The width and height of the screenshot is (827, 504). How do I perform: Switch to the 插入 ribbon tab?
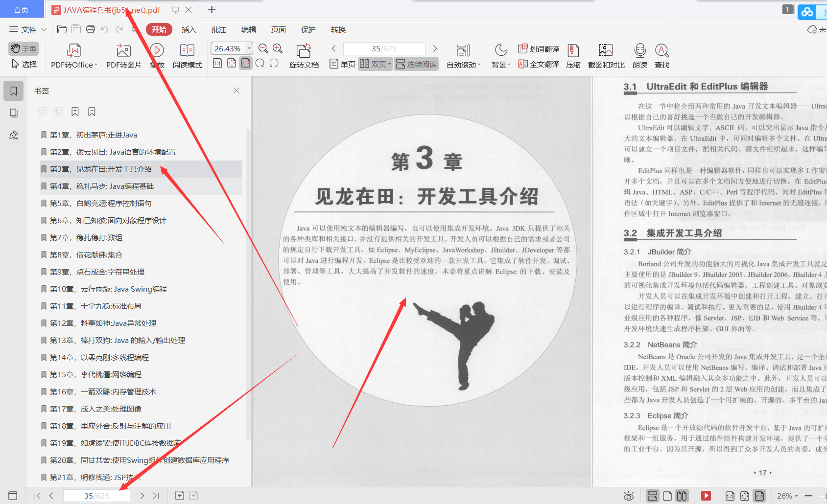189,29
